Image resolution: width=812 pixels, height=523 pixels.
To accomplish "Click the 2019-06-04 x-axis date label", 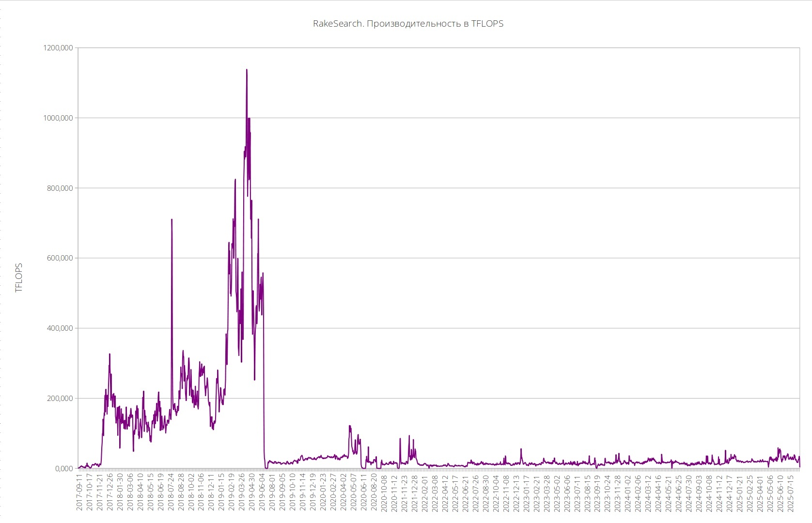I will pyautogui.click(x=263, y=492).
